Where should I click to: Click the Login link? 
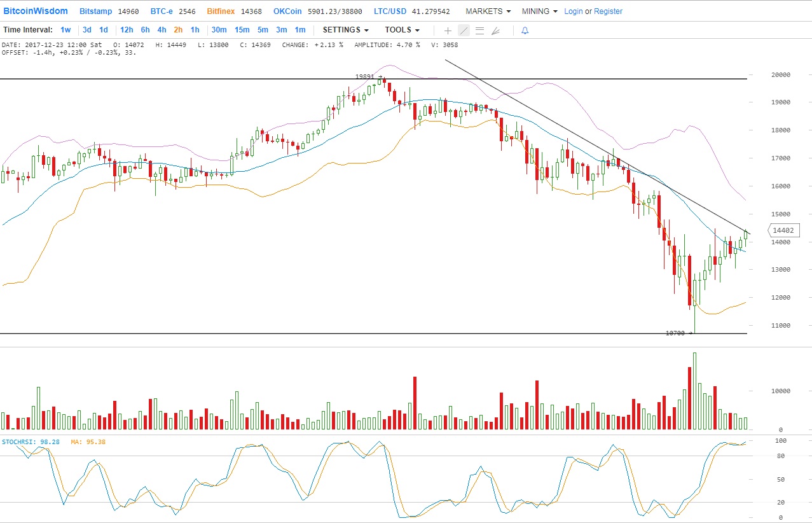point(573,11)
